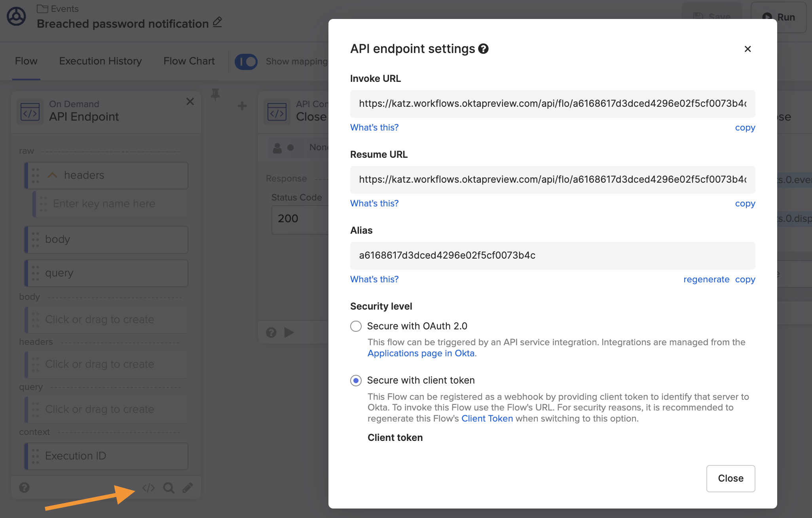This screenshot has height=518, width=812.
Task: Collapse the headers field group chevron
Action: coord(52,175)
